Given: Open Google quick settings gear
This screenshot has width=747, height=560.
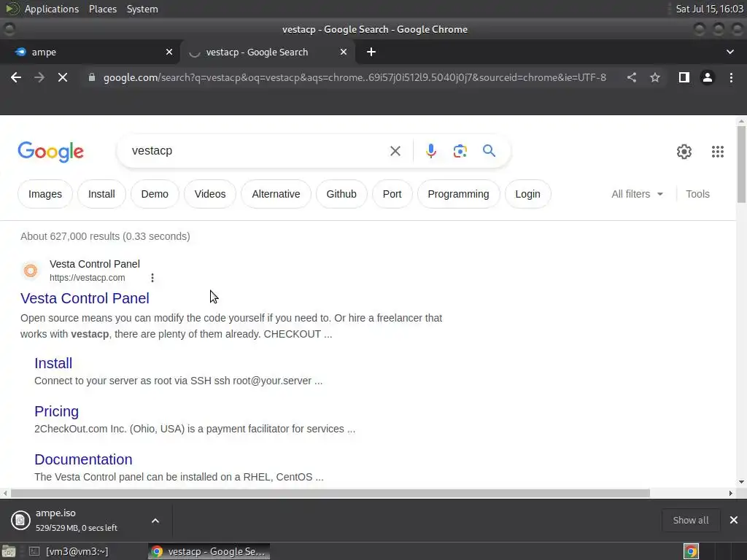Looking at the screenshot, I should [684, 152].
